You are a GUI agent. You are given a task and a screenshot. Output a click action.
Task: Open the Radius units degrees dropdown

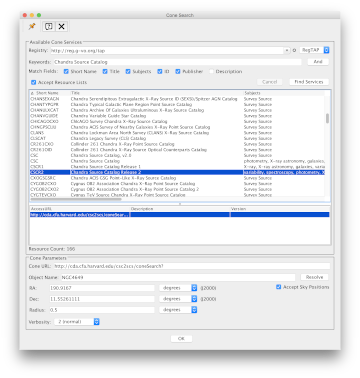coord(178,310)
